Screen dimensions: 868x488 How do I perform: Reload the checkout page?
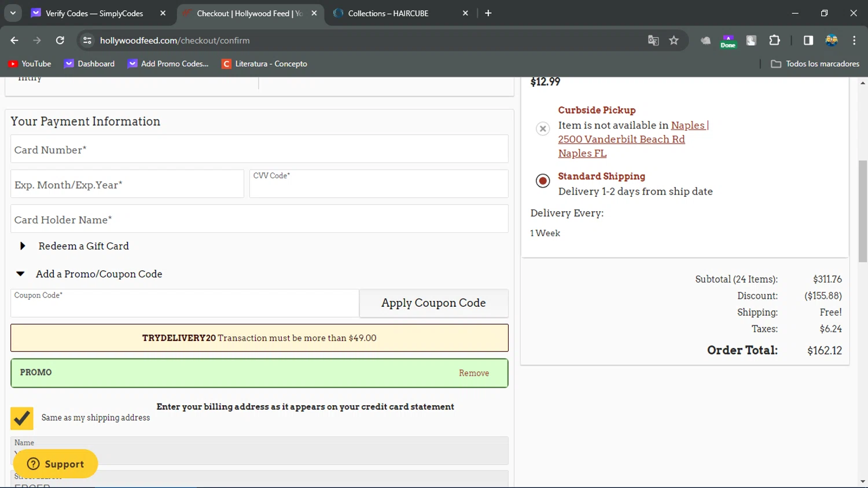tap(60, 41)
